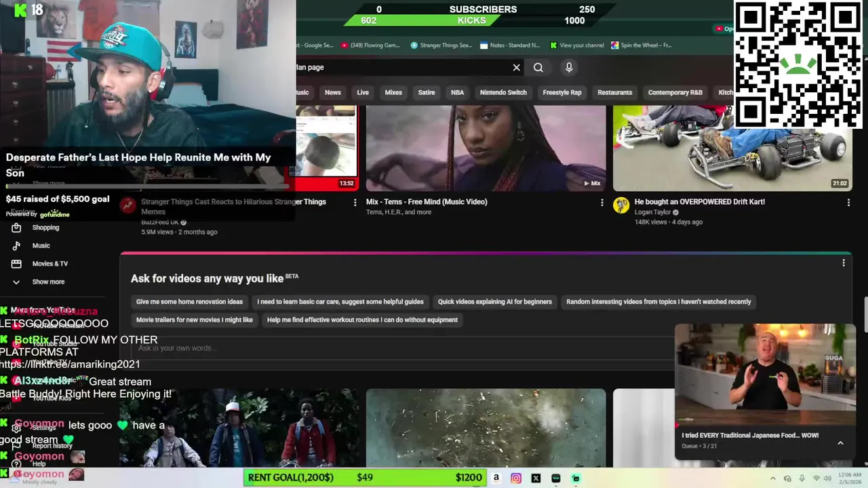Open volume speaker tray icon
Viewport: 868px width, 488px height.
coord(829,479)
